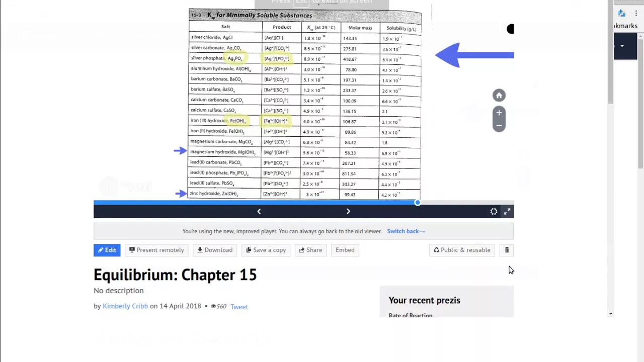
Task: Zoom in with the plus button
Action: pos(499,113)
